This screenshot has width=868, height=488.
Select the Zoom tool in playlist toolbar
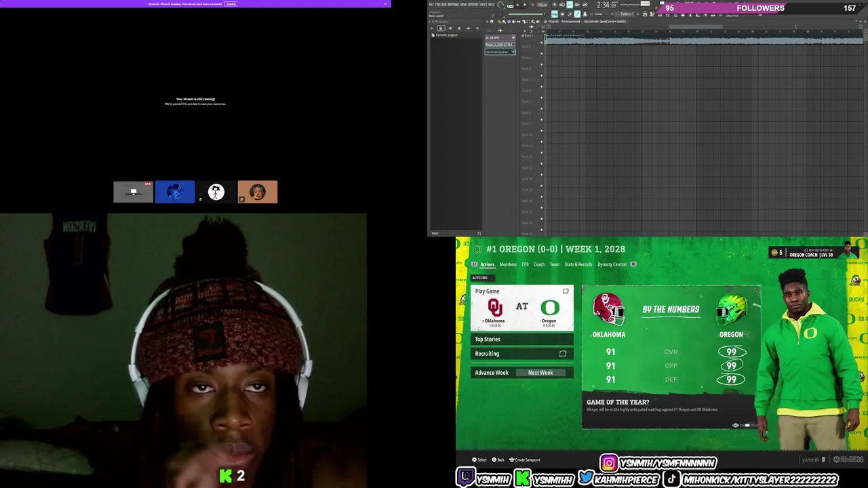point(533,22)
